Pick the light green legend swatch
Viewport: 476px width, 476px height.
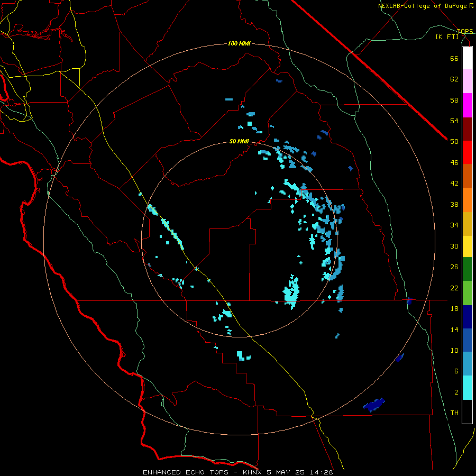pyautogui.click(x=467, y=293)
